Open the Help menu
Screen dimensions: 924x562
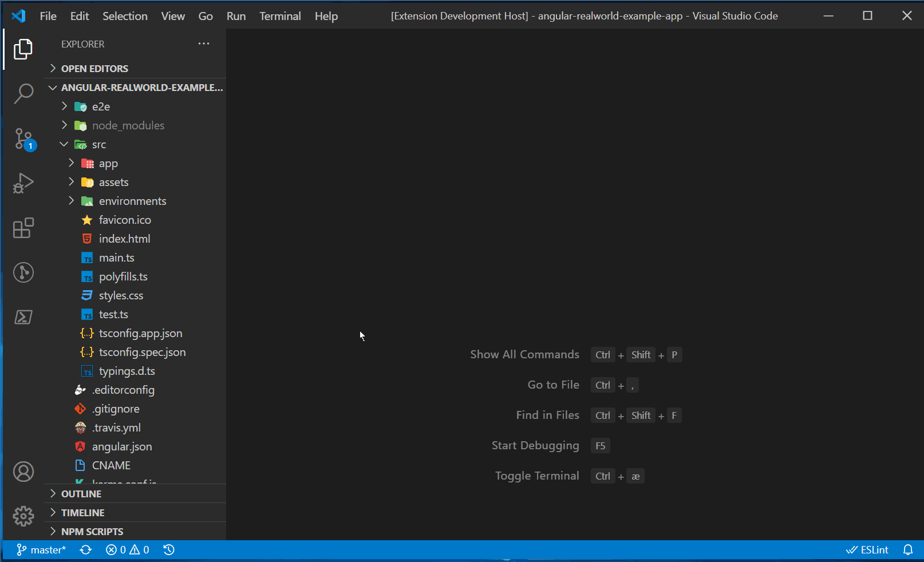tap(326, 16)
